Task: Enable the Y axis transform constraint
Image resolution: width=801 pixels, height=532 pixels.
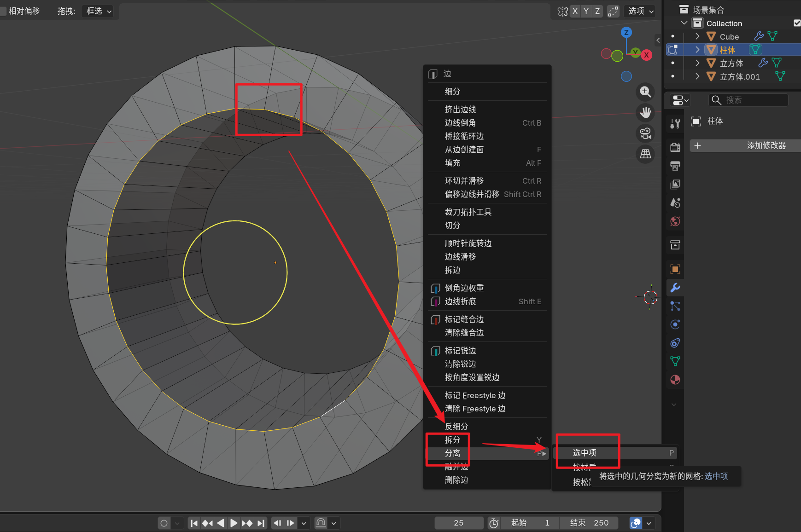Action: pos(586,11)
